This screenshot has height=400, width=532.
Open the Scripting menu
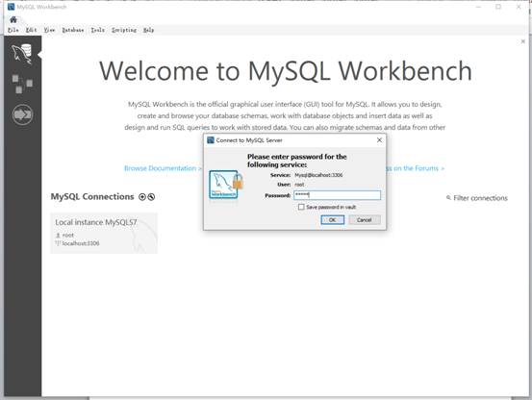124,30
